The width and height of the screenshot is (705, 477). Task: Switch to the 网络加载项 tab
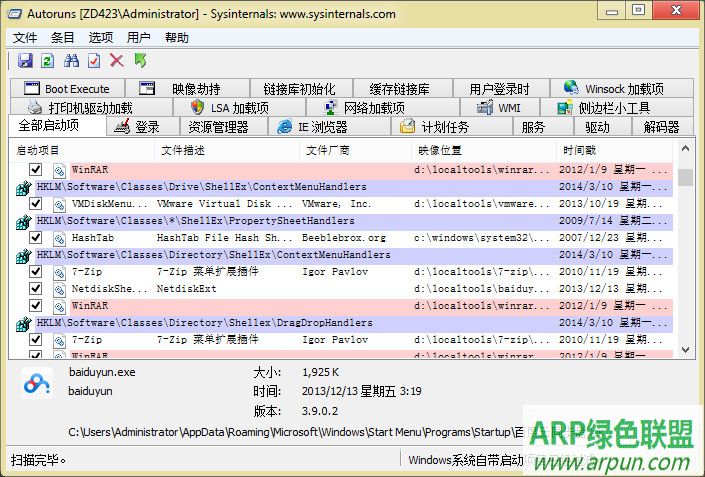point(383,107)
